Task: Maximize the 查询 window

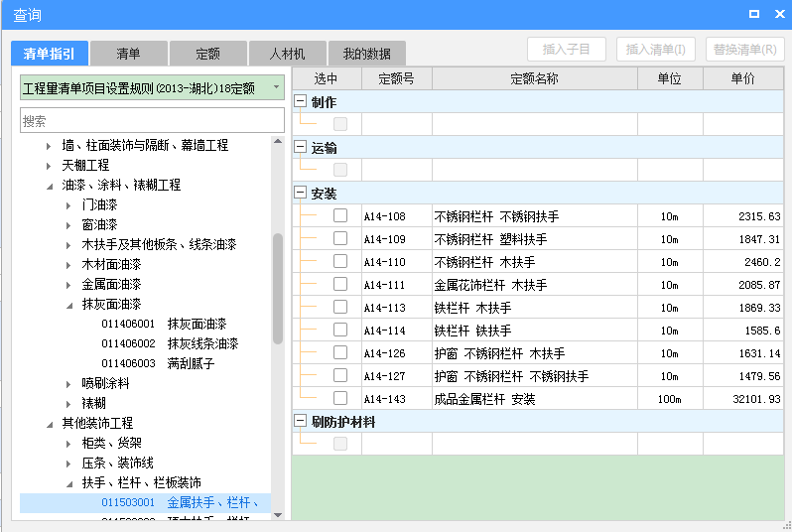Action: point(753,14)
